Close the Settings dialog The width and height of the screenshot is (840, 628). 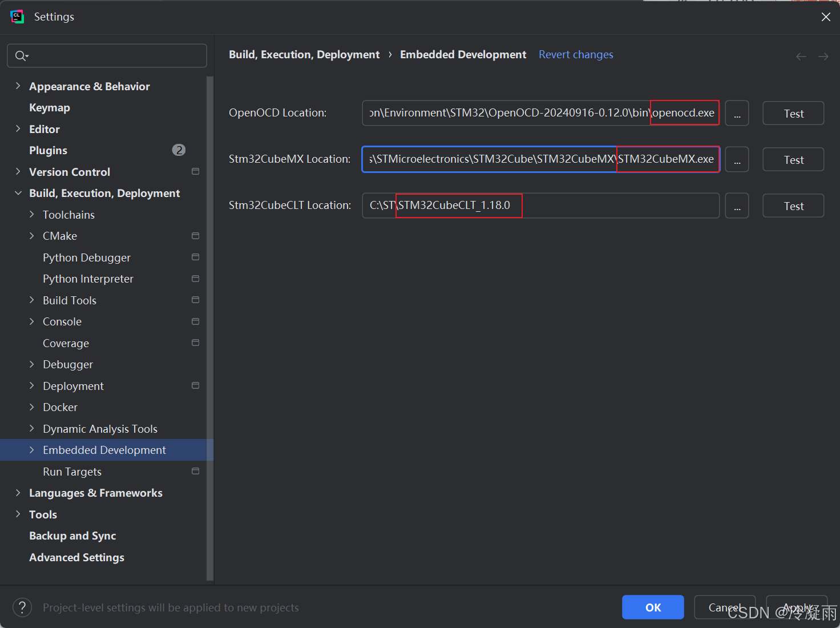tap(825, 17)
